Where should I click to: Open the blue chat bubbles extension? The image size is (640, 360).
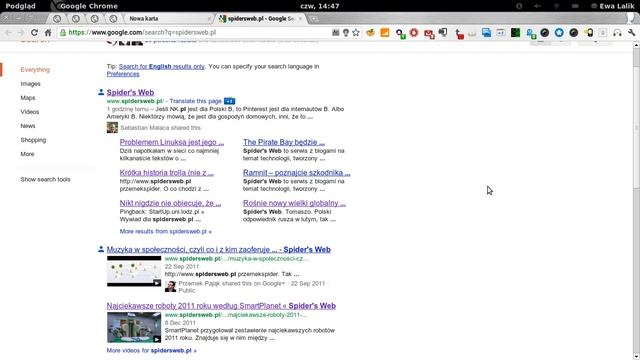point(487,33)
